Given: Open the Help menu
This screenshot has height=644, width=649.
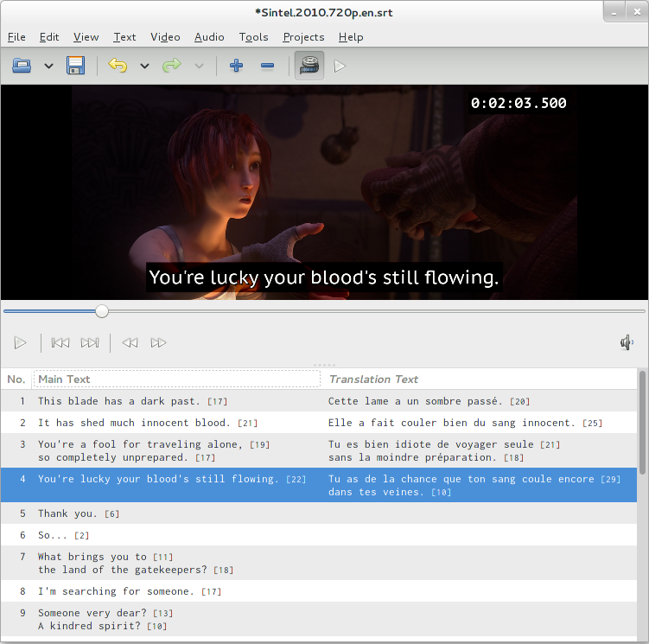Looking at the screenshot, I should pyautogui.click(x=351, y=37).
